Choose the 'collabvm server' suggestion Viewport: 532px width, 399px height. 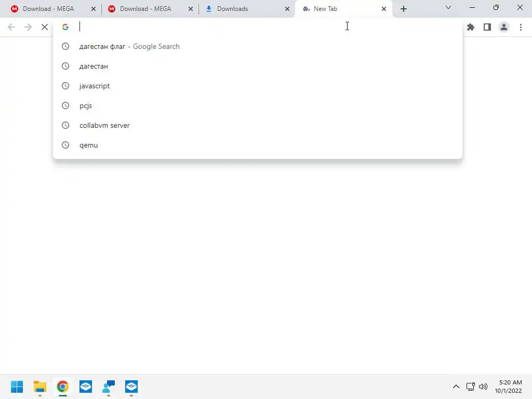point(258,125)
